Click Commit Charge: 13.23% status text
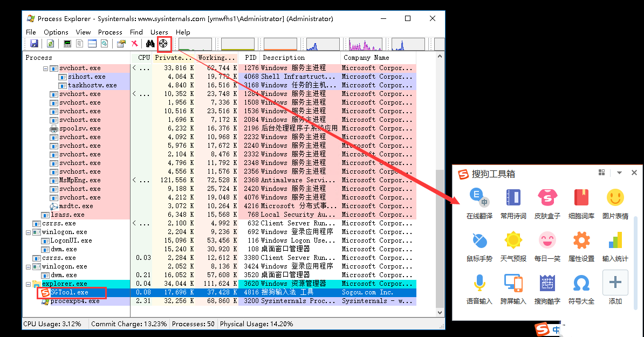This screenshot has height=337, width=644. (129, 324)
